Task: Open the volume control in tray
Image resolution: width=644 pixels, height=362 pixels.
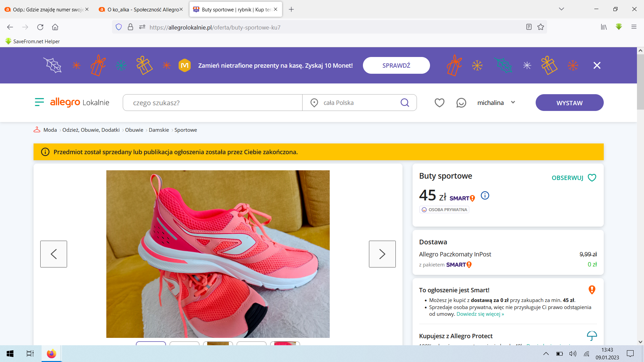Action: coord(573,354)
